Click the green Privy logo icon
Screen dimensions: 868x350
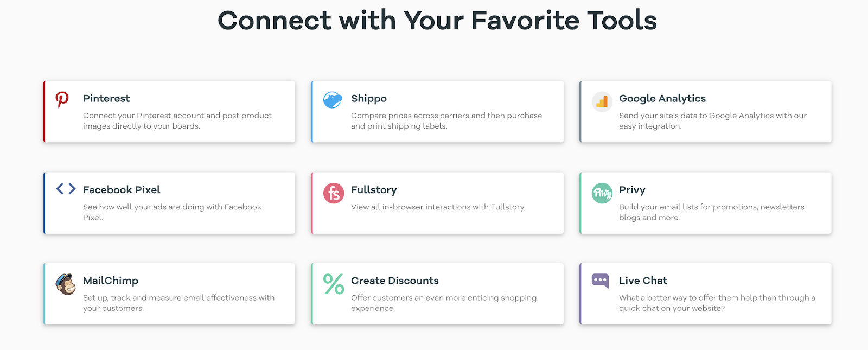601,193
